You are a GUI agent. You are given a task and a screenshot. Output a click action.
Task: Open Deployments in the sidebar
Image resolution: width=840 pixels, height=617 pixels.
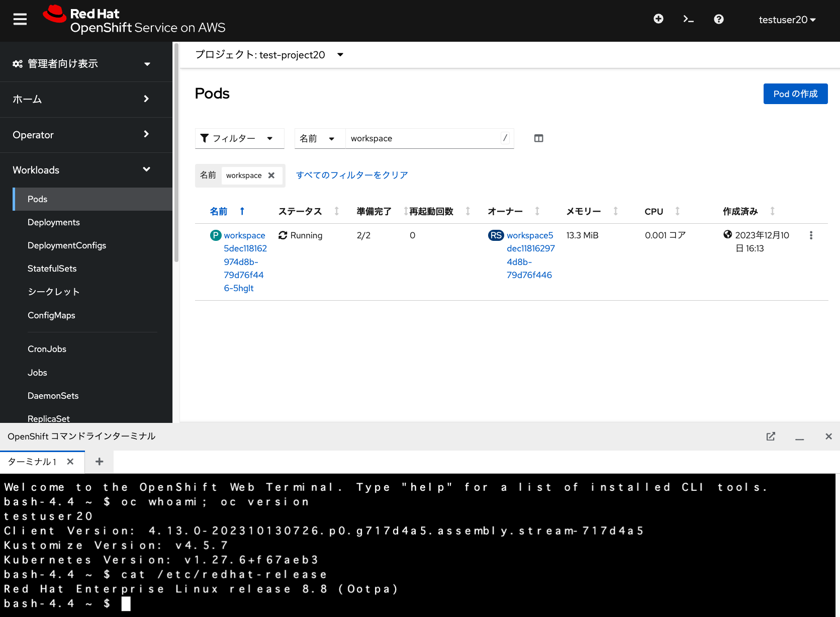[x=54, y=222]
